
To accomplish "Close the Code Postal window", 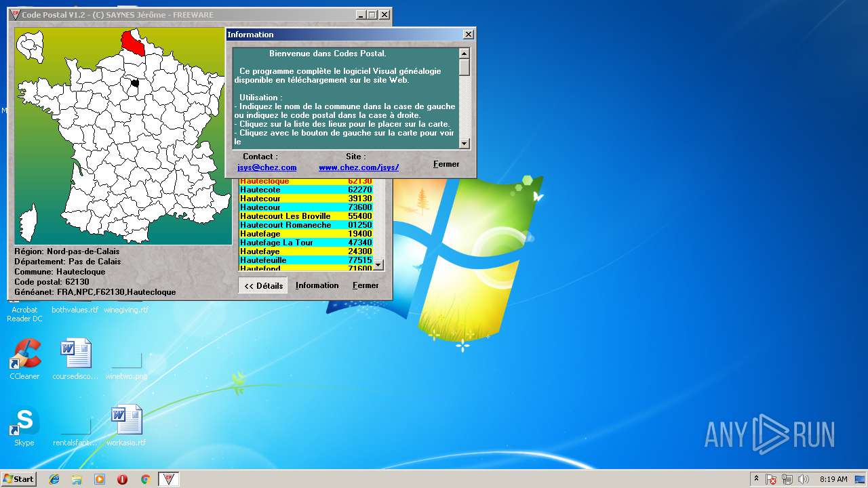I will pyautogui.click(x=384, y=15).
